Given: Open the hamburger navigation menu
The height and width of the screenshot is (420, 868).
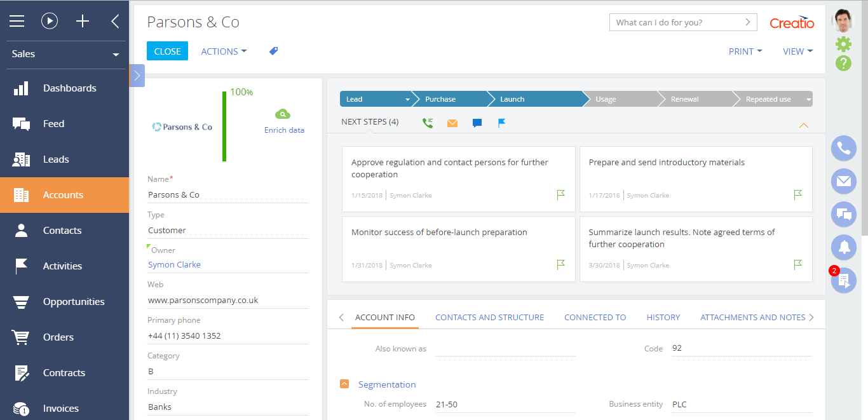Looking at the screenshot, I should tap(17, 21).
